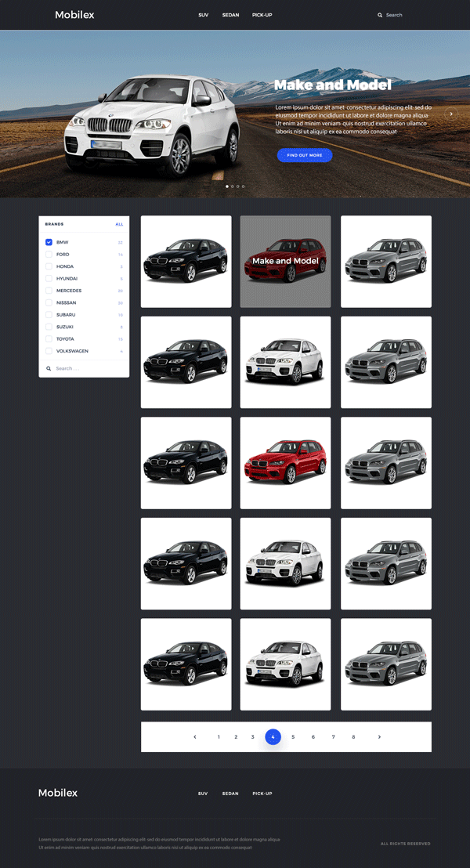Open last row white car card
470x868 pixels.
click(x=286, y=664)
